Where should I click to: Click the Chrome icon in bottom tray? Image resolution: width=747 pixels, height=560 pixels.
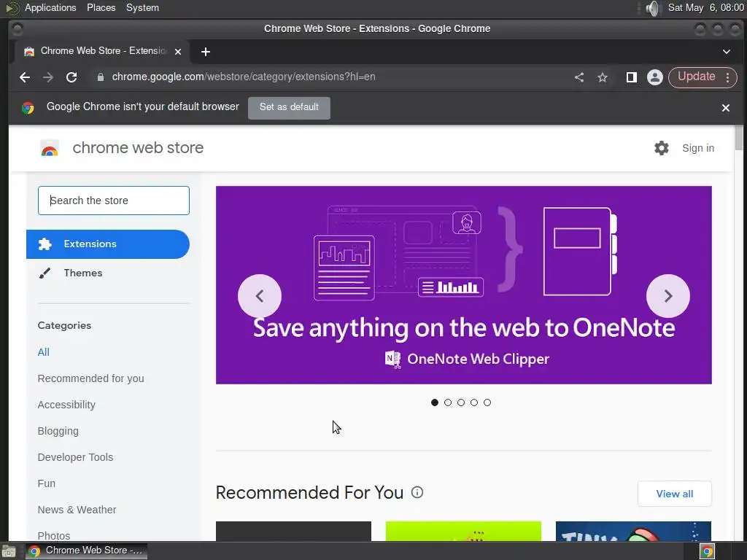point(707,551)
